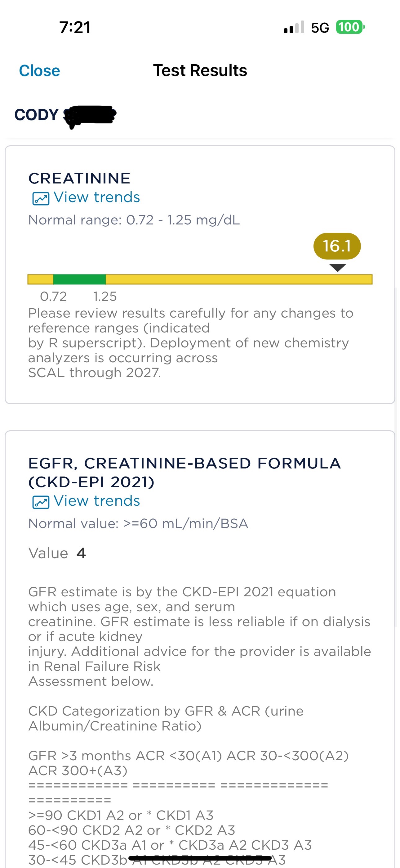Screen dimensions: 400x868
Task: Tap the 7:21 clock in status bar
Action: coord(75,28)
